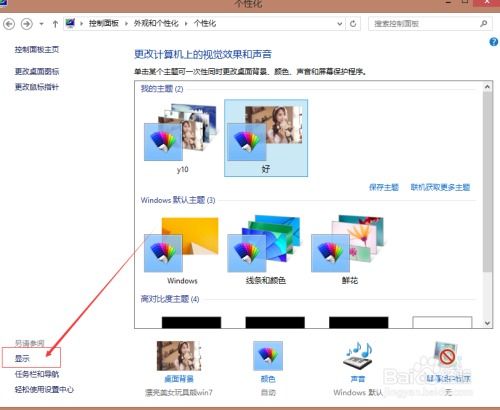The height and width of the screenshot is (410, 500).
Task: Go up one level with up arrow
Action: (55, 24)
